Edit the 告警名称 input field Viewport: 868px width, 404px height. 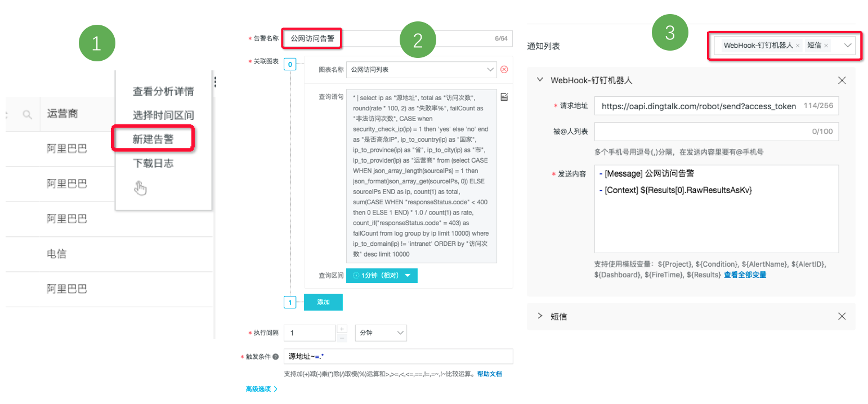point(397,38)
